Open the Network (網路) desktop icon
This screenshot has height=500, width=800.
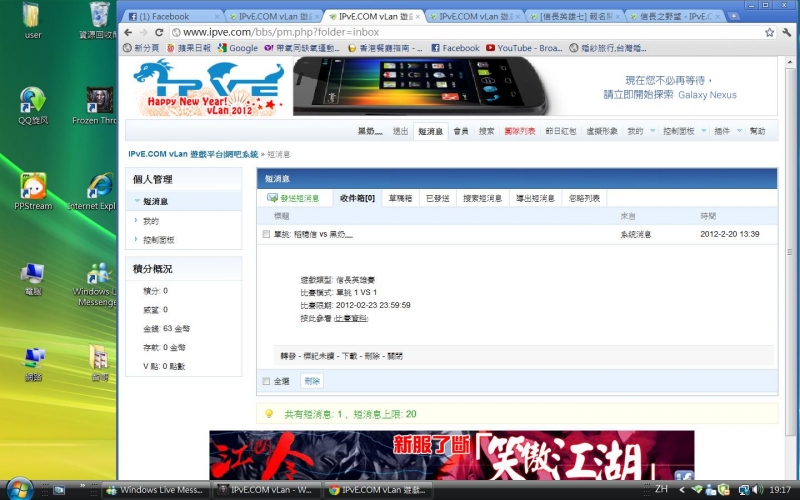(x=33, y=363)
